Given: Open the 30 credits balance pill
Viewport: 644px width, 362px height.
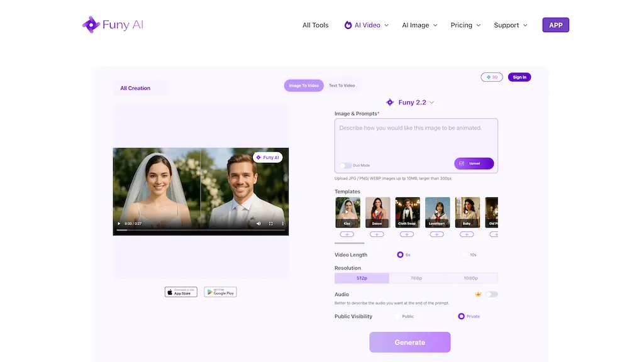Looking at the screenshot, I should click(492, 77).
